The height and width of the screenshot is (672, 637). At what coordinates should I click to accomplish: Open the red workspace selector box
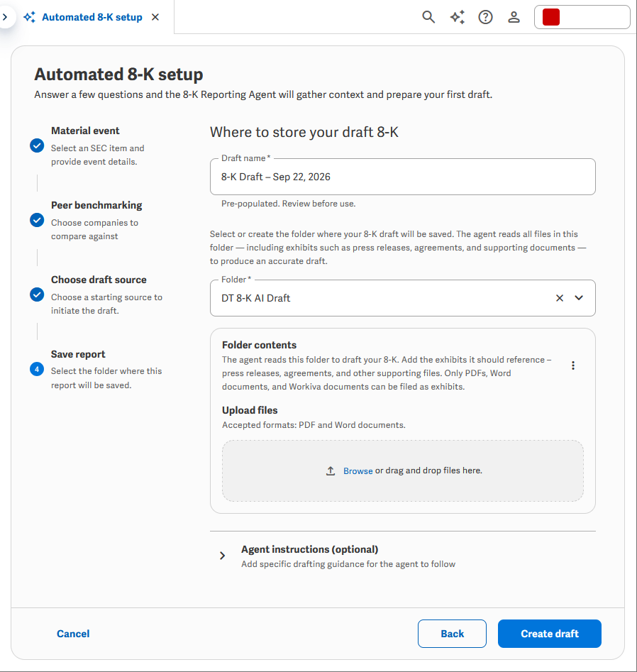[582, 17]
